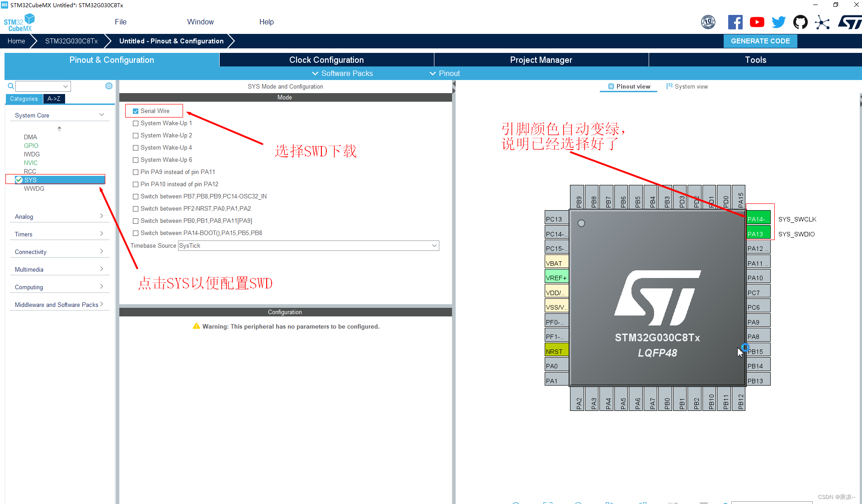
Task: Open the search box dropdown arrow
Action: [x=66, y=86]
